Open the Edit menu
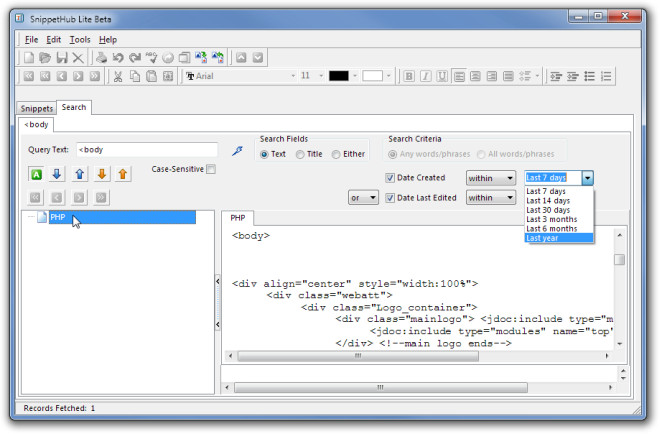Screen dimensions: 660x434 (53, 40)
